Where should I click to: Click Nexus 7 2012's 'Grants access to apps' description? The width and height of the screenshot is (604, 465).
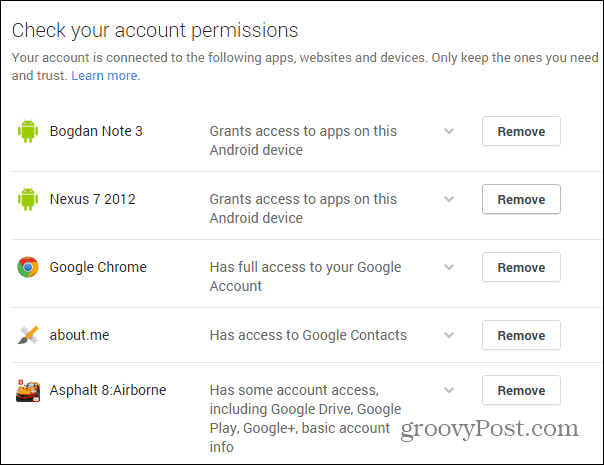pyautogui.click(x=303, y=208)
